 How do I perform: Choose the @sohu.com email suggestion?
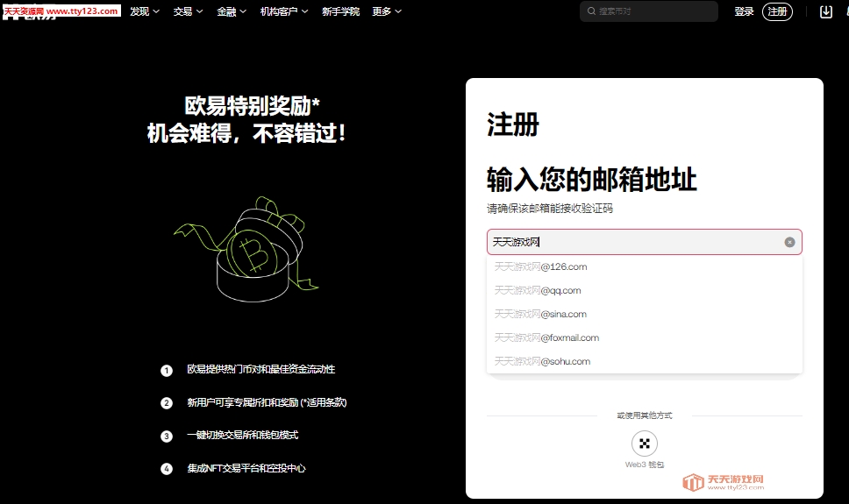point(645,361)
